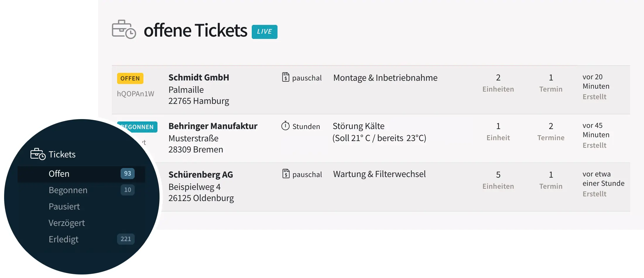Show Pausiert tickets in the sidebar
Image resolution: width=644 pixels, height=278 pixels.
point(64,207)
